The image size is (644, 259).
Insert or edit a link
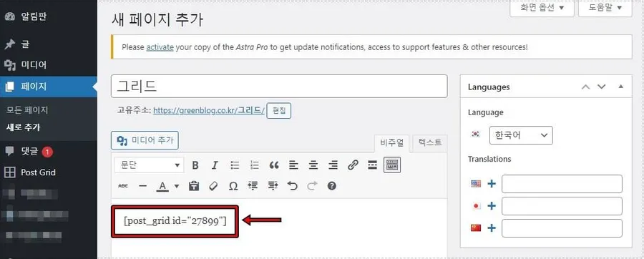tap(353, 165)
